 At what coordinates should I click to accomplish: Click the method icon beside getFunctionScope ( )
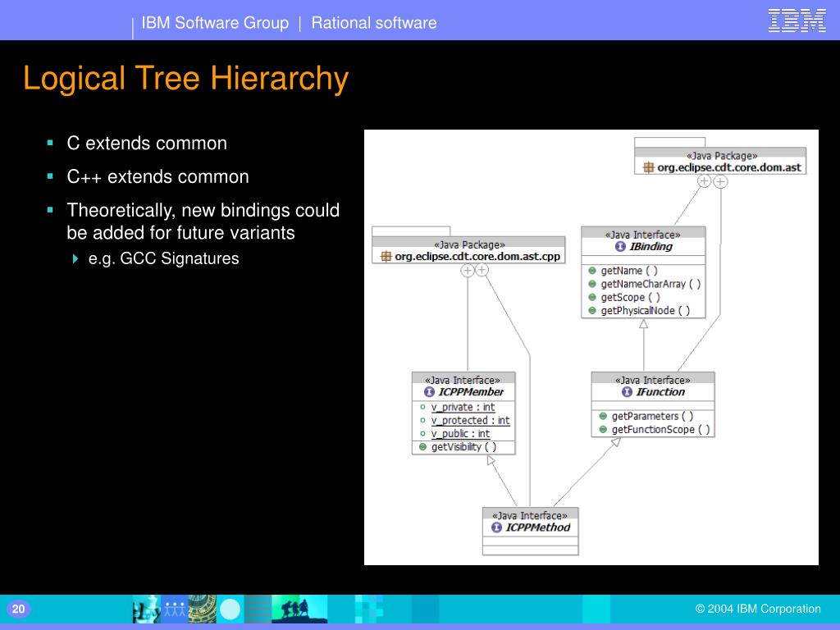(x=603, y=429)
